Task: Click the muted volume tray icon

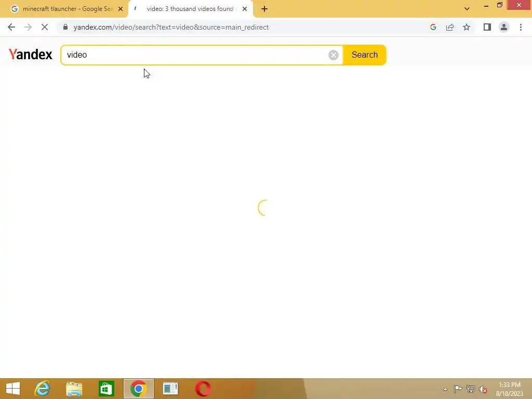Action: coord(483,389)
